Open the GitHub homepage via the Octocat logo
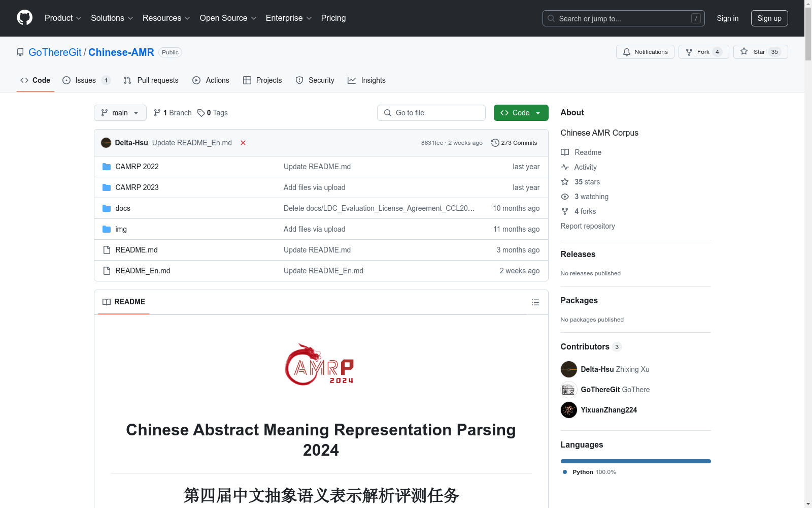 point(24,18)
